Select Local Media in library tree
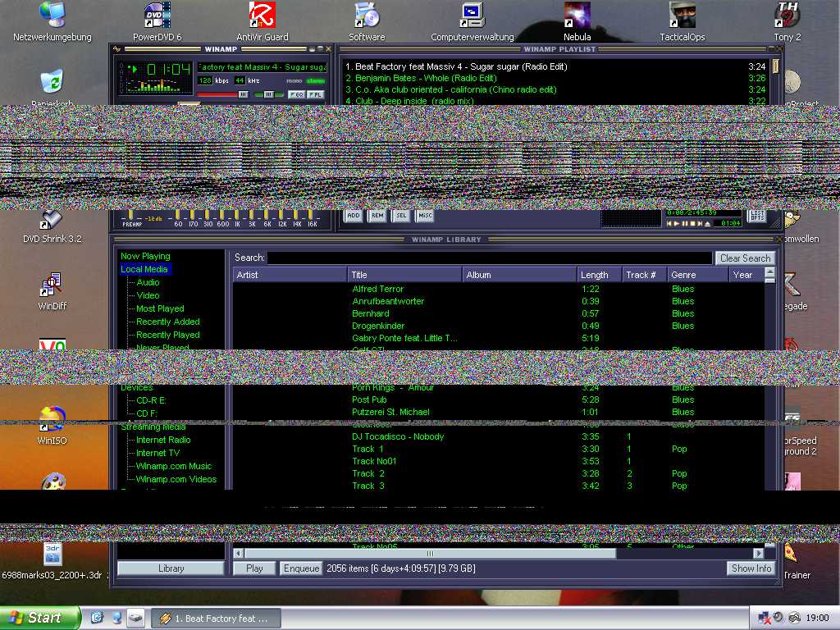The height and width of the screenshot is (630, 840). coord(144,269)
